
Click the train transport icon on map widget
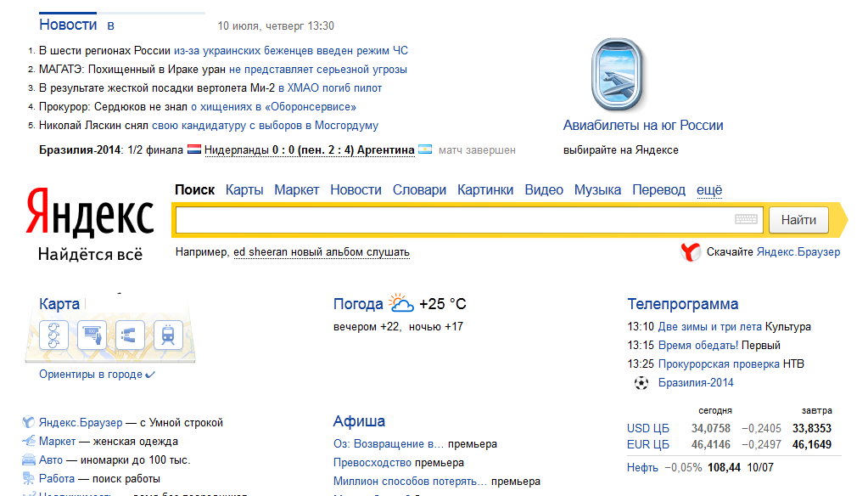[x=168, y=335]
